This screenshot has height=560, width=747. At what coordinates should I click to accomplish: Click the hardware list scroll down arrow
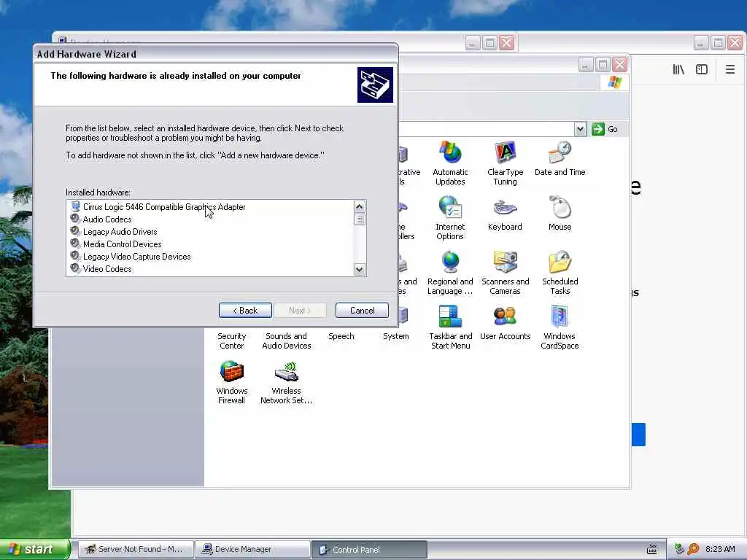click(x=359, y=270)
